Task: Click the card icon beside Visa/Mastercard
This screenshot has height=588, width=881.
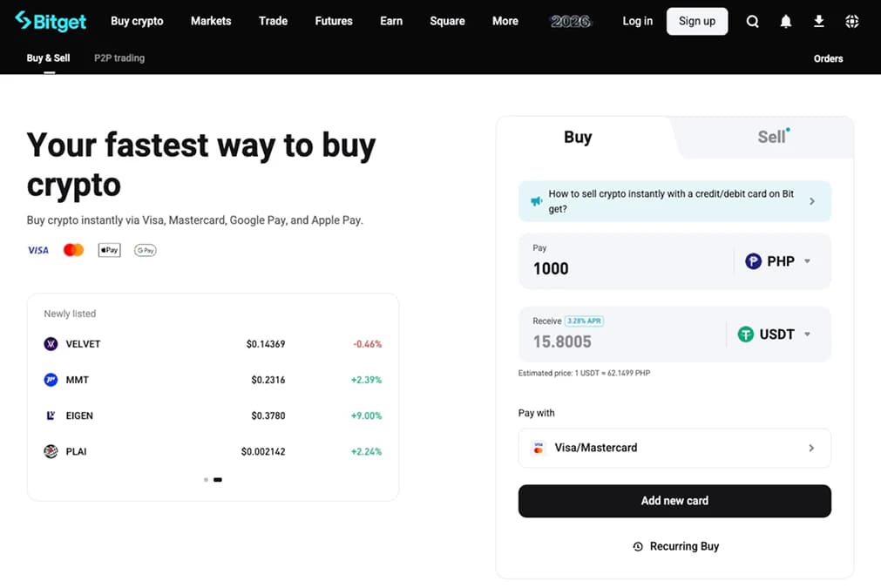Action: click(x=539, y=448)
